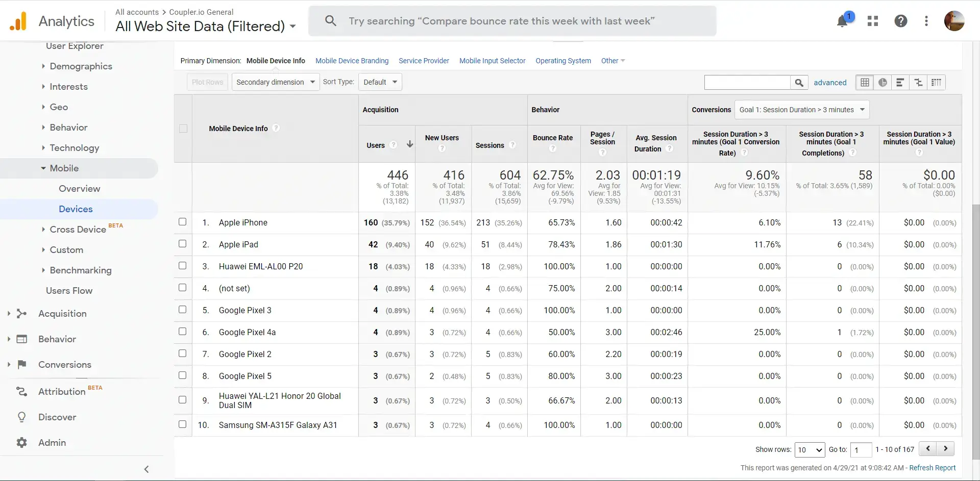
Task: Open the Other primary dimension dropdown
Action: pyautogui.click(x=613, y=61)
